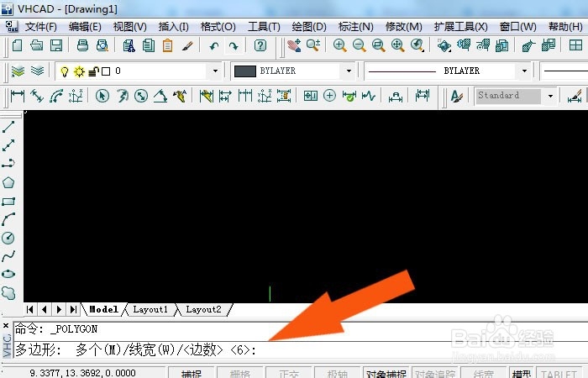Viewport: 588px width, 378px height.
Task: Open the 绘图(D) menu
Action: (309, 27)
